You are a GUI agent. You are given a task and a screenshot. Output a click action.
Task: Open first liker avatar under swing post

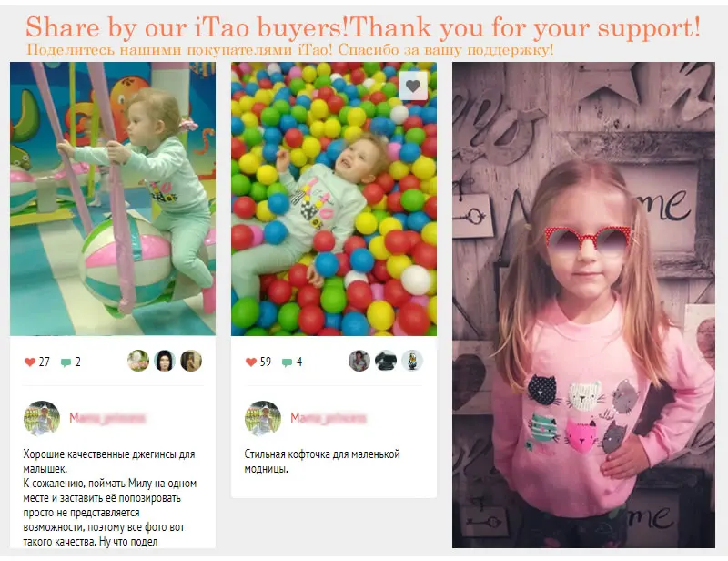[138, 361]
